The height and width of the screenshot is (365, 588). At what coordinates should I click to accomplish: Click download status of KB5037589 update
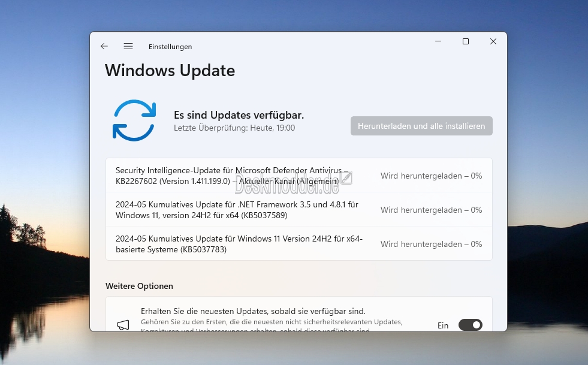click(431, 210)
